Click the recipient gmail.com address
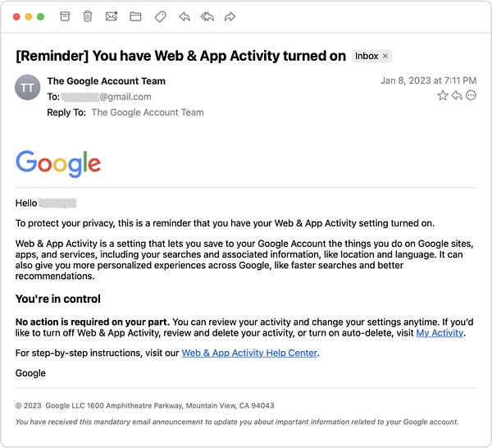 pyautogui.click(x=107, y=97)
